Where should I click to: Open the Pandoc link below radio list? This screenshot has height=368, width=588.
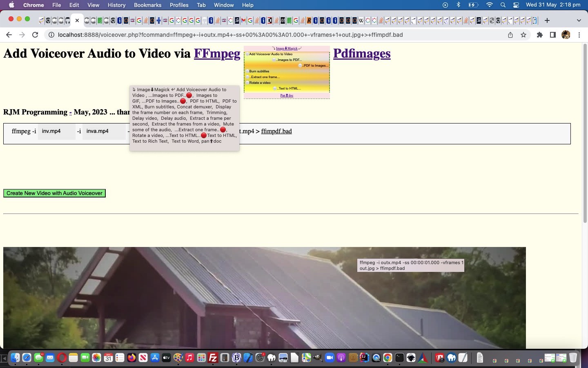(x=287, y=95)
